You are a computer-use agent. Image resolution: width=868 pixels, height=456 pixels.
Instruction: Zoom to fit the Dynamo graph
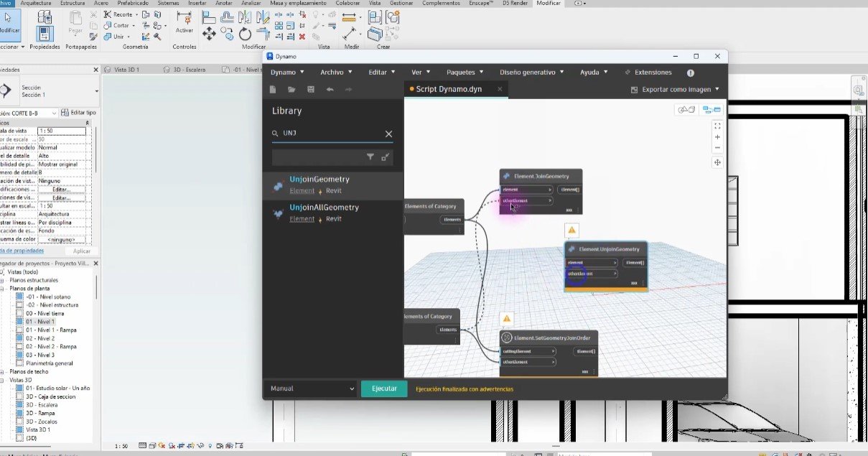[x=717, y=125]
